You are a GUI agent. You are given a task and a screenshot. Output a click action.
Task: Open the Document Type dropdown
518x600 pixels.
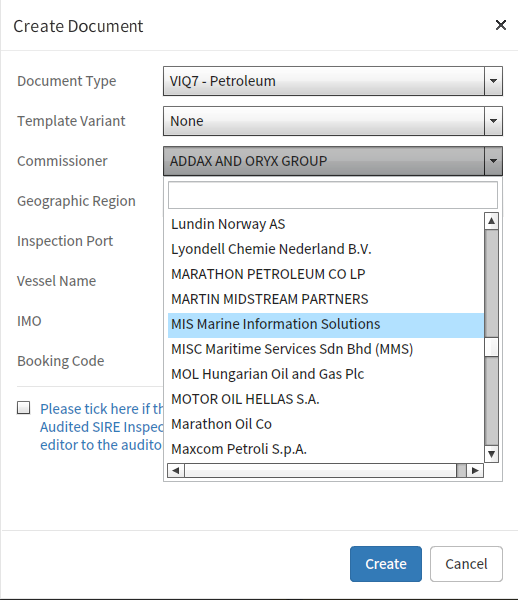333,81
